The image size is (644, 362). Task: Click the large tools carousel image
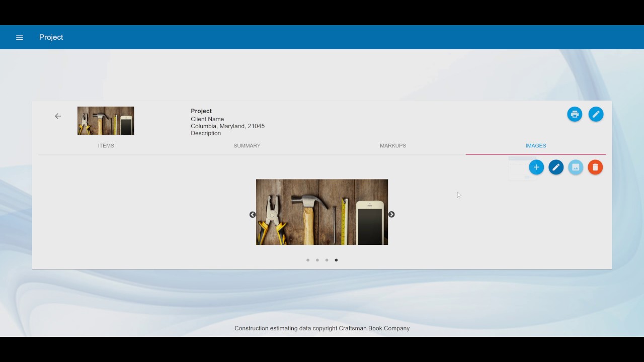[x=322, y=212]
